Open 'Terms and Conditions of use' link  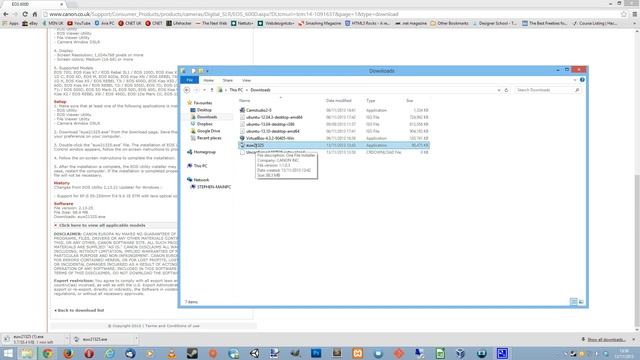(172, 326)
